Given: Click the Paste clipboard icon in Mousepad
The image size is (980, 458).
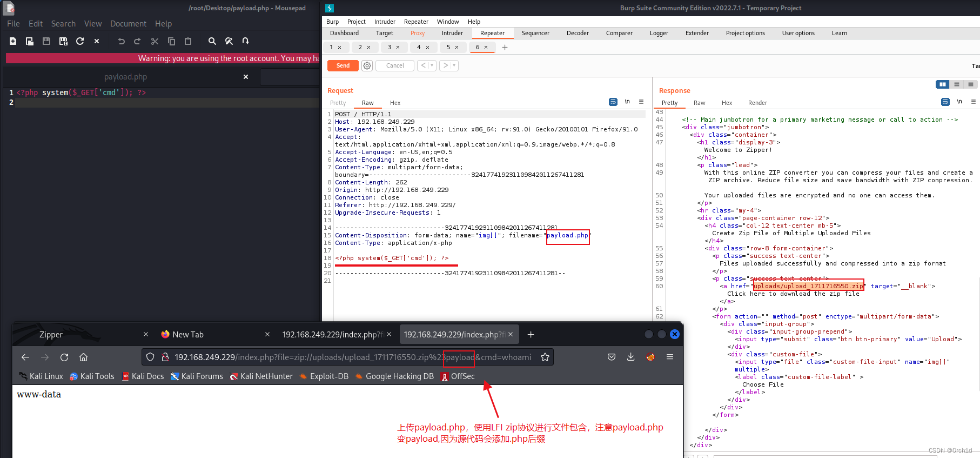Looking at the screenshot, I should (188, 41).
